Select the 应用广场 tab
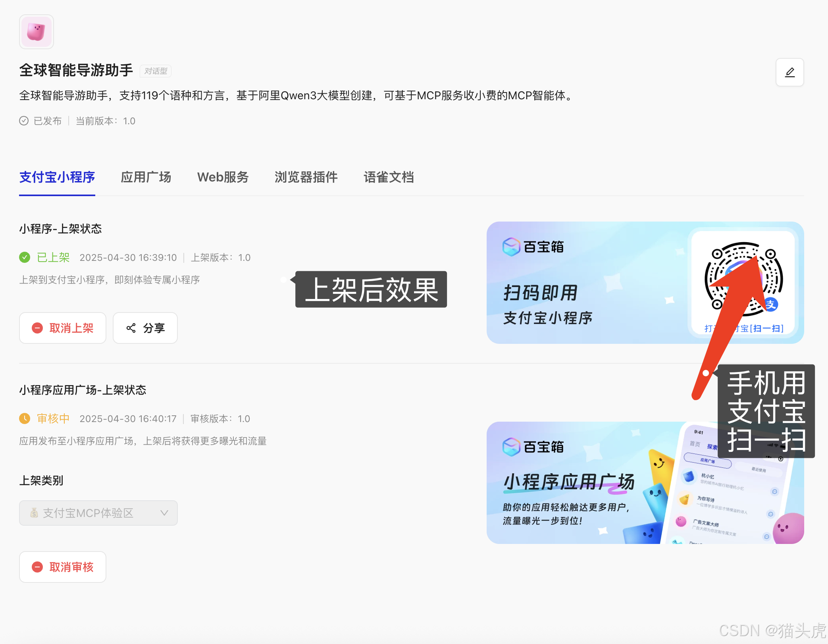Viewport: 828px width, 644px height. click(x=146, y=177)
